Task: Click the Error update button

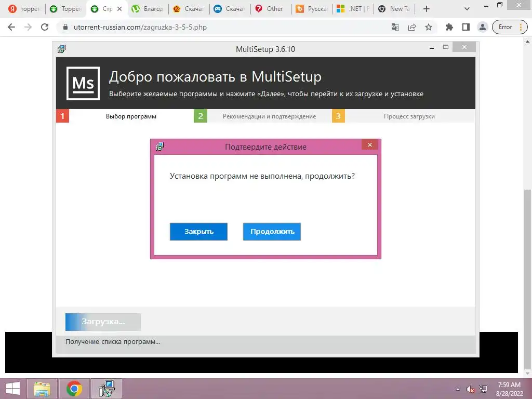Action: tap(505, 27)
